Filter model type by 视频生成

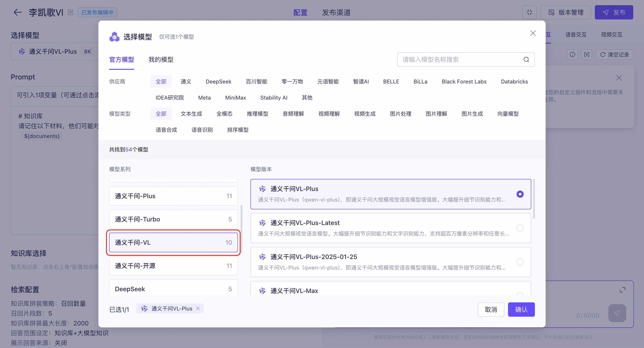pyautogui.click(x=365, y=114)
